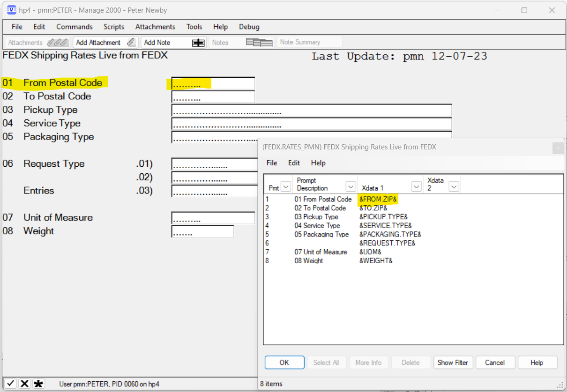
Task: Click the Weight input field
Action: (202, 232)
